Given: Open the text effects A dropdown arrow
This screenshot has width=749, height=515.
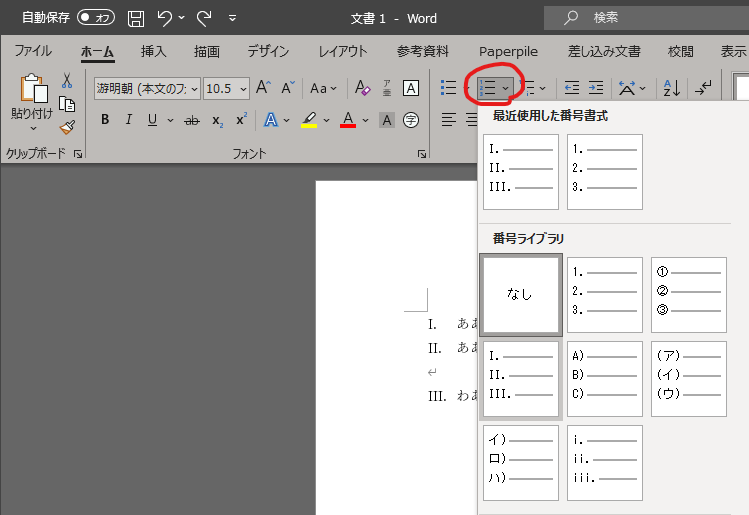Looking at the screenshot, I should tap(287, 120).
